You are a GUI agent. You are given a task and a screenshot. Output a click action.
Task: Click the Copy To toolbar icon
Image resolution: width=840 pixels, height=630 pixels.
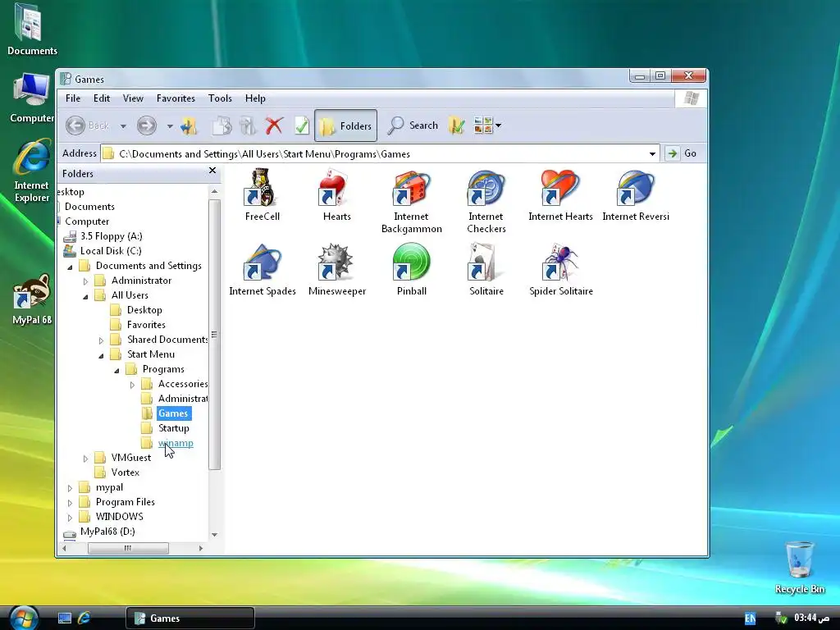point(248,126)
